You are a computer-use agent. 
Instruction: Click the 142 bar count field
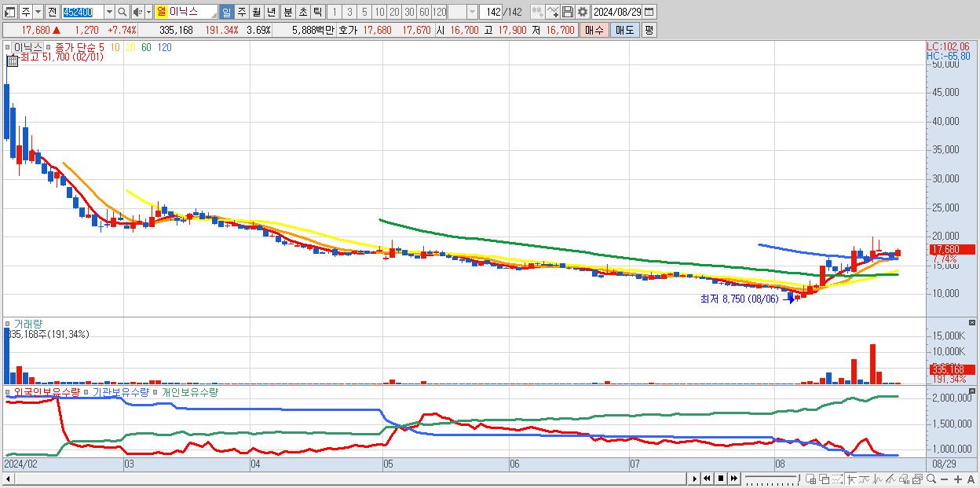491,12
